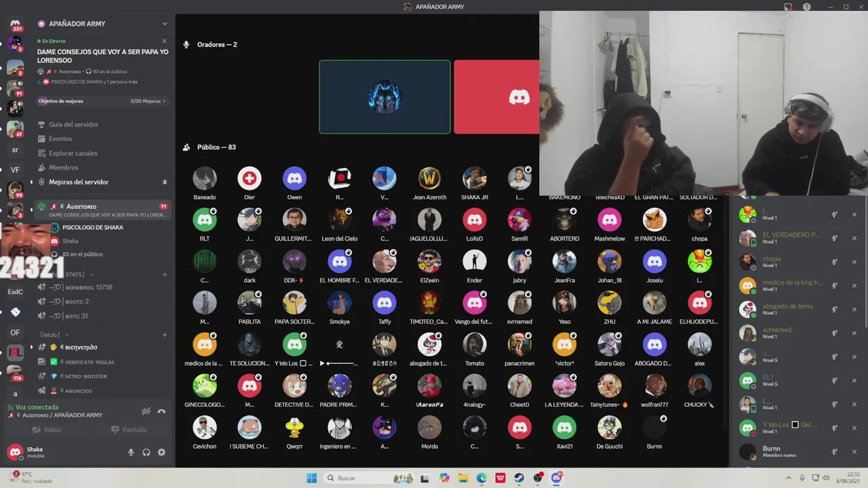The width and height of the screenshot is (868, 488).
Task: Invite chopa to speak via microphone icon
Action: (835, 262)
